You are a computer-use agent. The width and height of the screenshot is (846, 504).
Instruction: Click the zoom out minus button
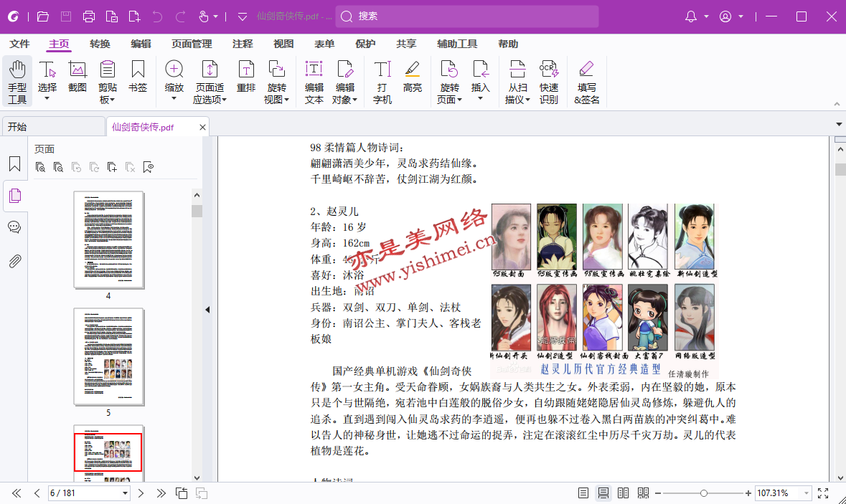(658, 493)
